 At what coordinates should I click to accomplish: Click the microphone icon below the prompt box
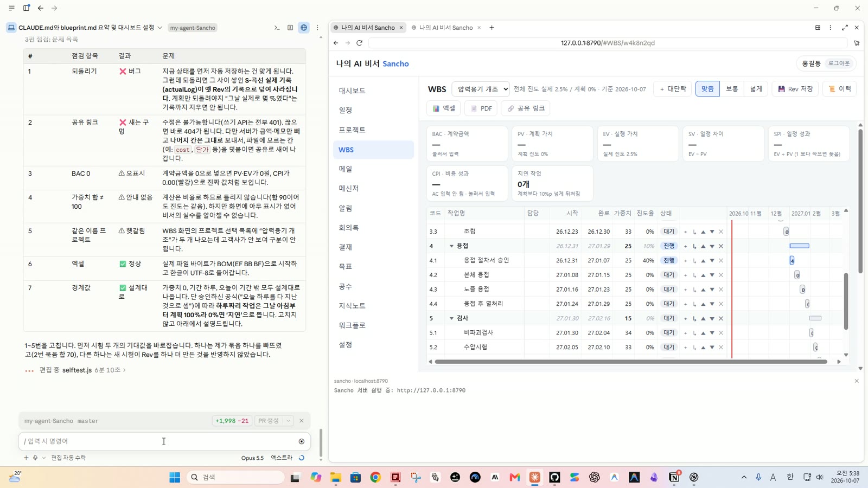point(35,458)
